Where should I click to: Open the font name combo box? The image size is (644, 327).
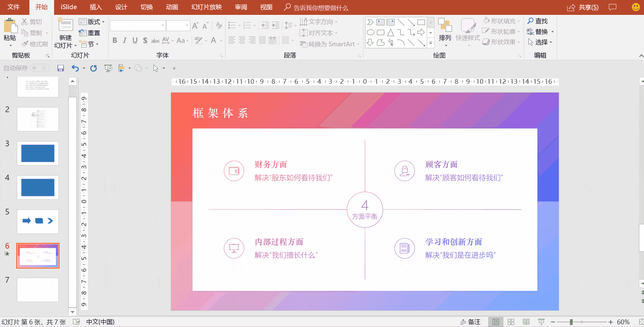coord(138,25)
